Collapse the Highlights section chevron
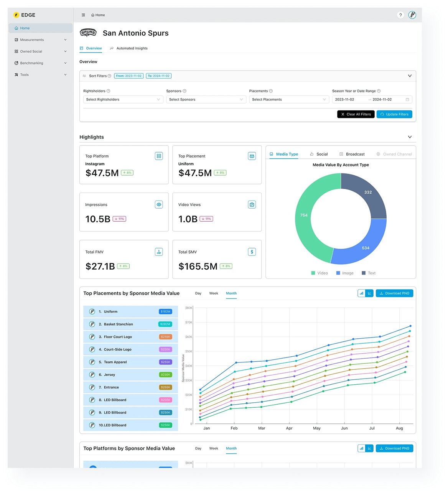This screenshot has height=494, width=448. [x=410, y=137]
